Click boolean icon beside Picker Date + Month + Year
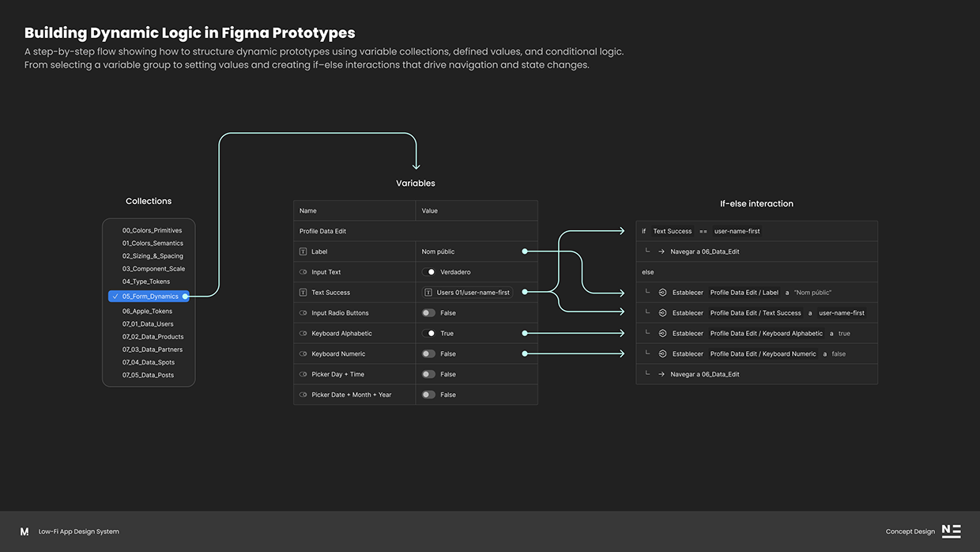The width and height of the screenshot is (980, 552). pyautogui.click(x=303, y=395)
